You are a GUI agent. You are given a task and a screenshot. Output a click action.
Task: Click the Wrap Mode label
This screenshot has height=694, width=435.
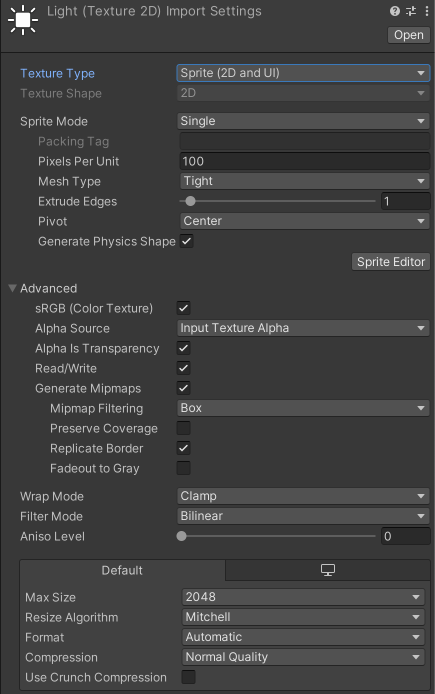click(52, 497)
